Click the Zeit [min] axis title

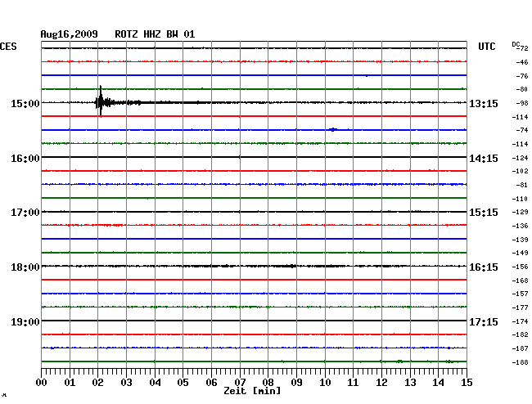(x=252, y=391)
